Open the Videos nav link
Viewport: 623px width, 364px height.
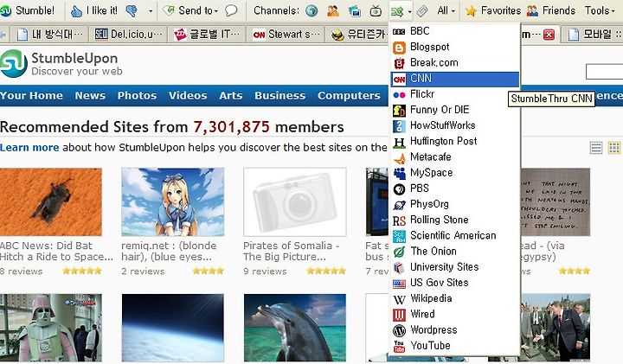click(x=188, y=96)
